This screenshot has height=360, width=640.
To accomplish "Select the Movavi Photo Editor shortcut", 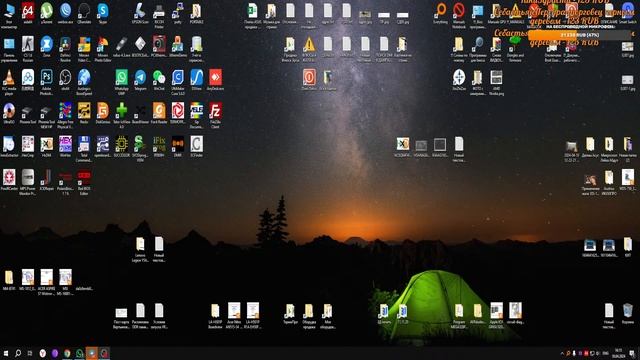I will tap(103, 44).
